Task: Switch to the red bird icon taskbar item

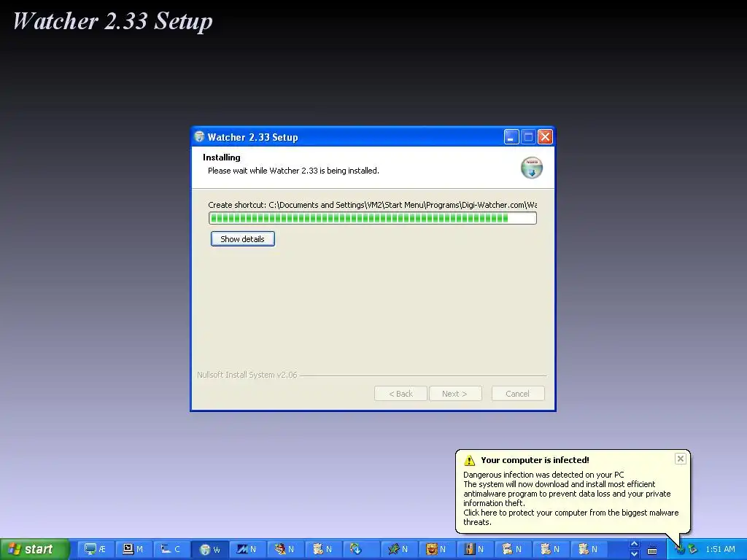Action: point(285,549)
